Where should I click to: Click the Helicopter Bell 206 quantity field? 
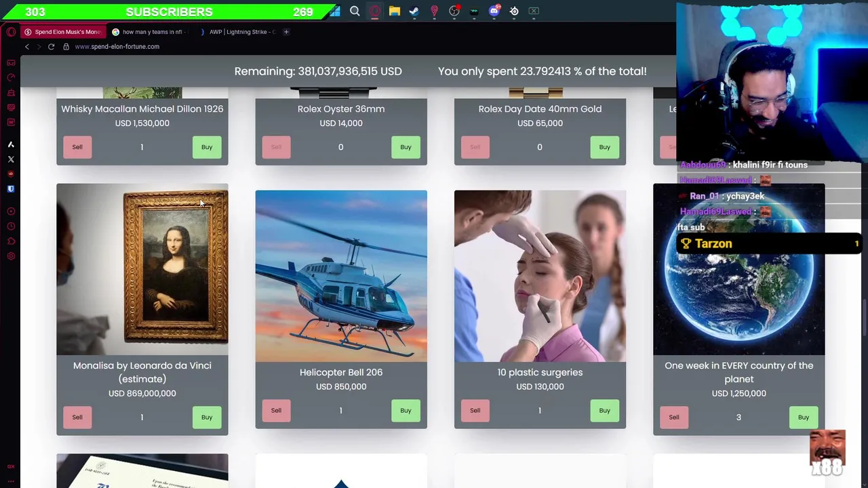[x=340, y=411]
